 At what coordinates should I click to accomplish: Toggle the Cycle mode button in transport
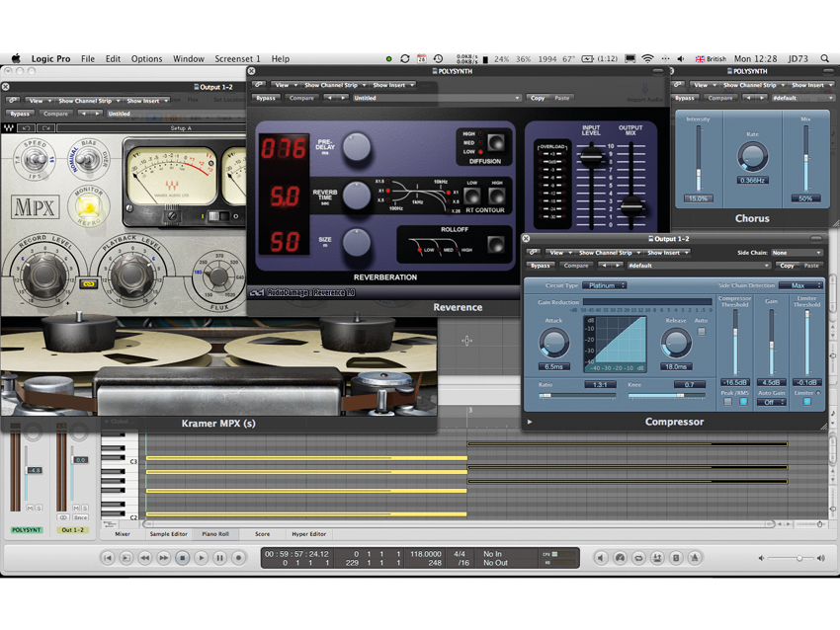[638, 558]
